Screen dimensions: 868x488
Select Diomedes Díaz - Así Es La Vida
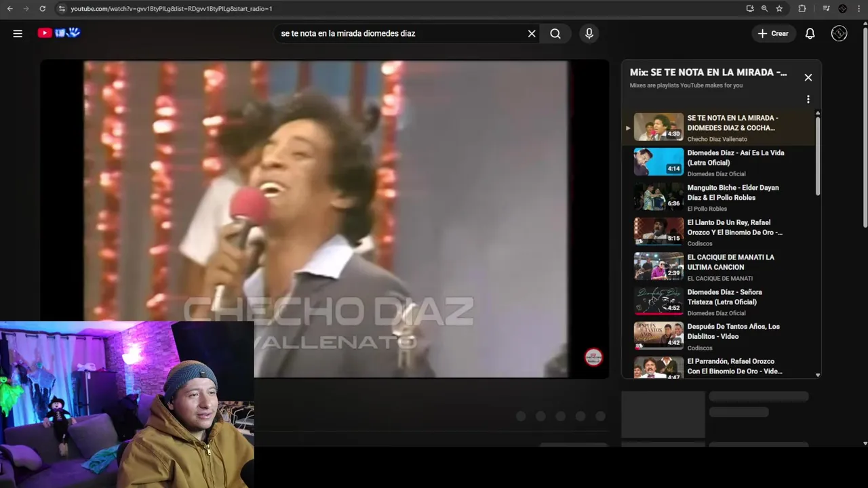pyautogui.click(x=735, y=158)
